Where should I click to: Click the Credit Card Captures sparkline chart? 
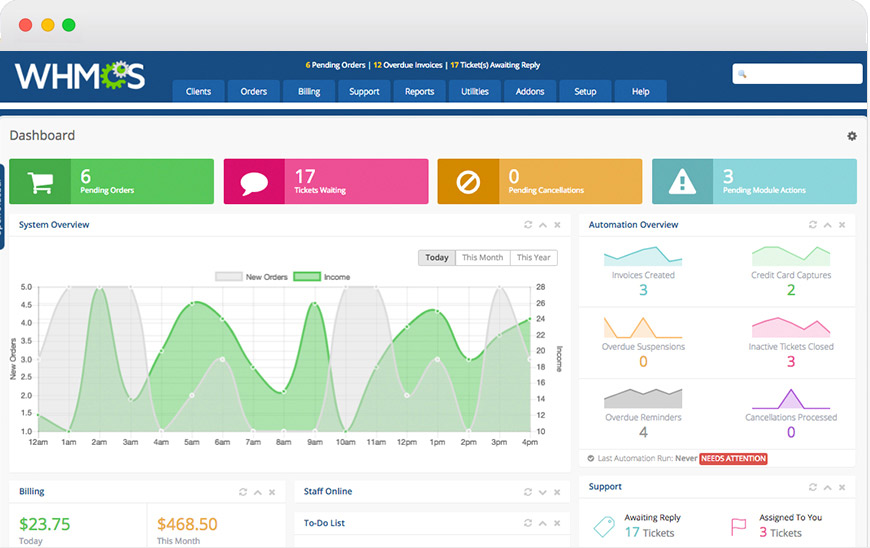point(791,256)
